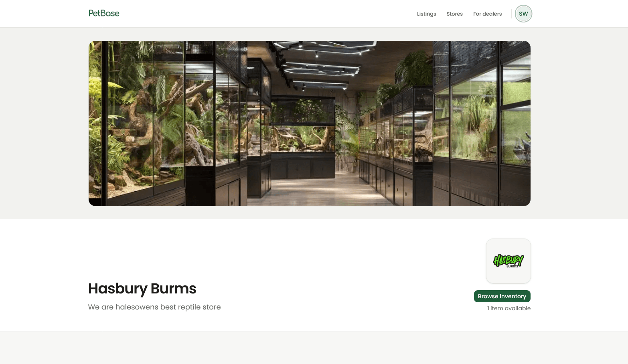The width and height of the screenshot is (628, 364).
Task: Click the green Hasbury graffiti text in logo
Action: pyautogui.click(x=507, y=260)
